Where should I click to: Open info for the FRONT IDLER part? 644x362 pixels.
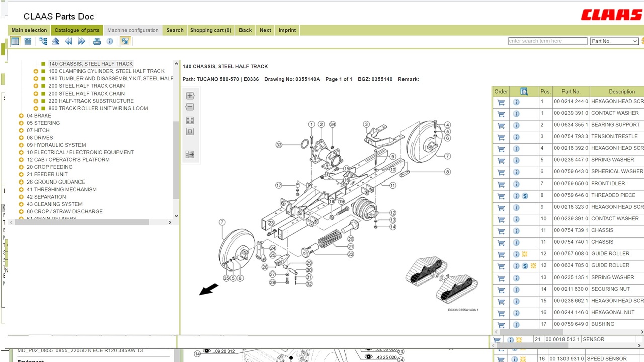(516, 184)
